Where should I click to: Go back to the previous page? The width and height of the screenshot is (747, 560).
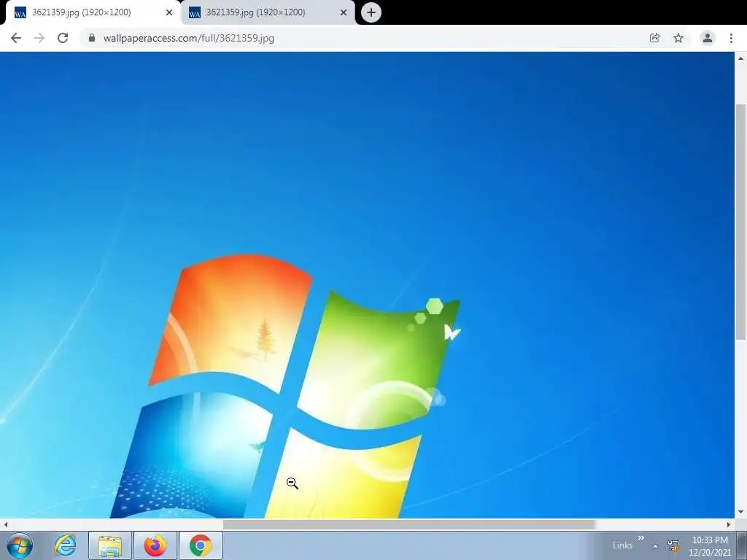click(16, 38)
